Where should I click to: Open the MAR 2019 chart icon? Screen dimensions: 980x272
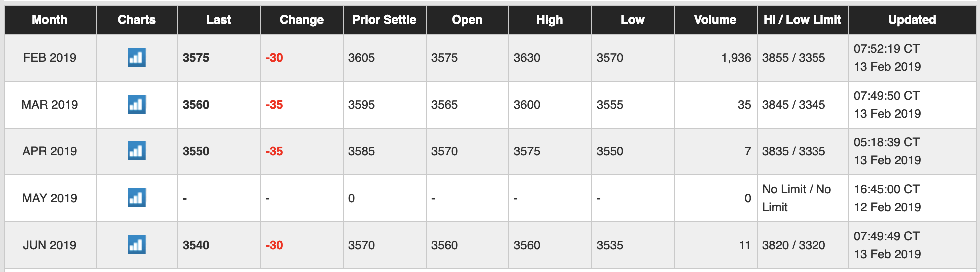click(x=137, y=105)
